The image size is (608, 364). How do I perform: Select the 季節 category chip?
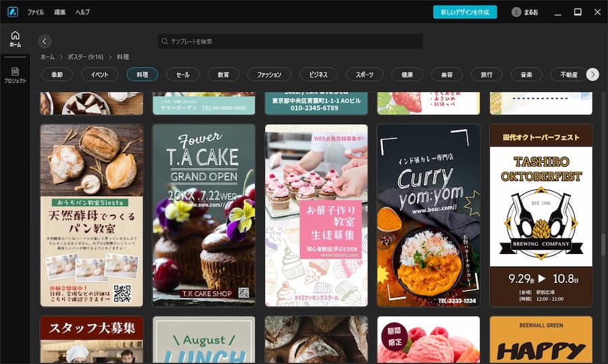tap(57, 74)
